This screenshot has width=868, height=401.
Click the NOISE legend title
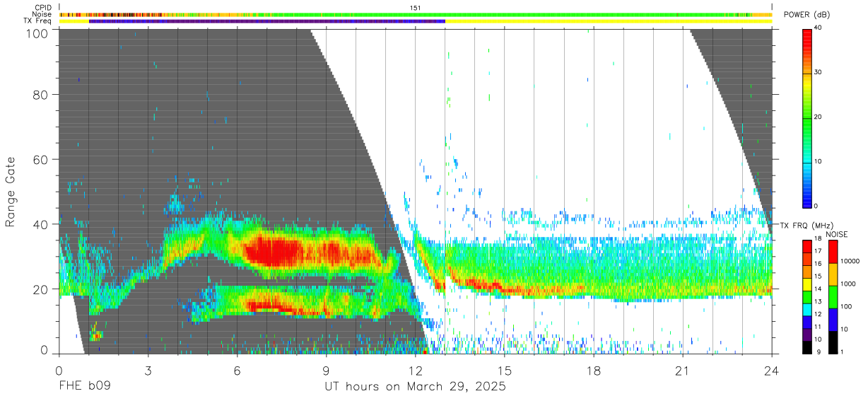[x=838, y=234]
